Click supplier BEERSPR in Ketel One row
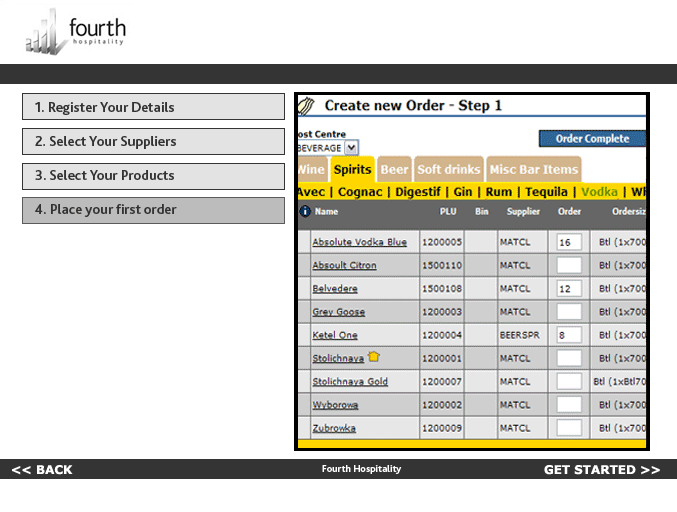Viewport: 677px width, 512px height. [x=519, y=335]
